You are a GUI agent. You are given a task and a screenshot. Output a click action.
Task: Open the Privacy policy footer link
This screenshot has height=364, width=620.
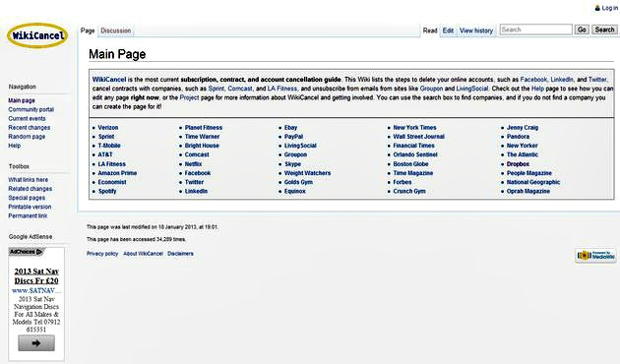102,254
